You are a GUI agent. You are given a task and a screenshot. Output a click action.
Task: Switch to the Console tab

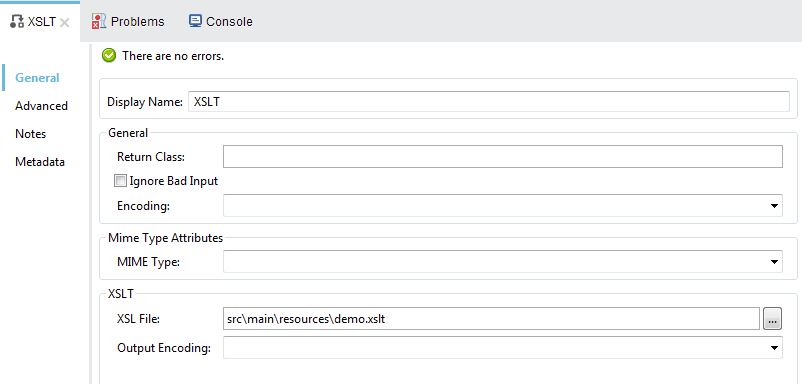pos(220,21)
